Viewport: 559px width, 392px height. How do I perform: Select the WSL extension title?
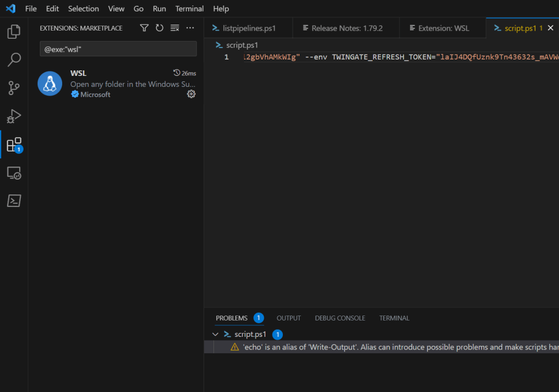[x=79, y=73]
